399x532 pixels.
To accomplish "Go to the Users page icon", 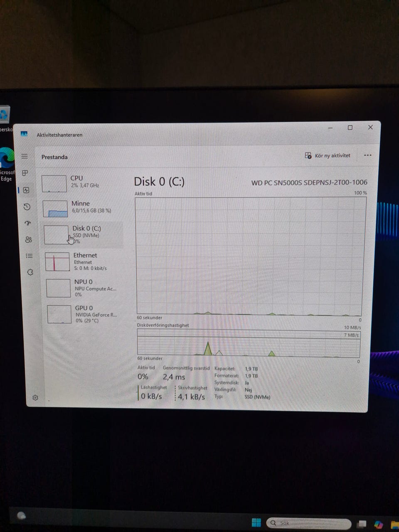I will pos(28,239).
